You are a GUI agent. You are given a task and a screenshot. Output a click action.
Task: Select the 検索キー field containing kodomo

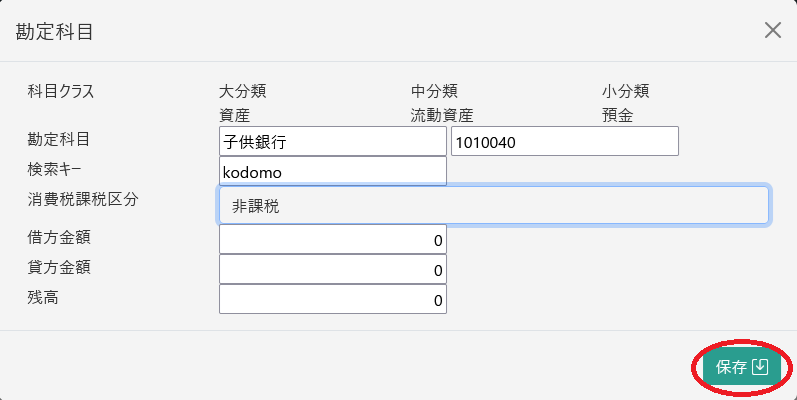(332, 171)
